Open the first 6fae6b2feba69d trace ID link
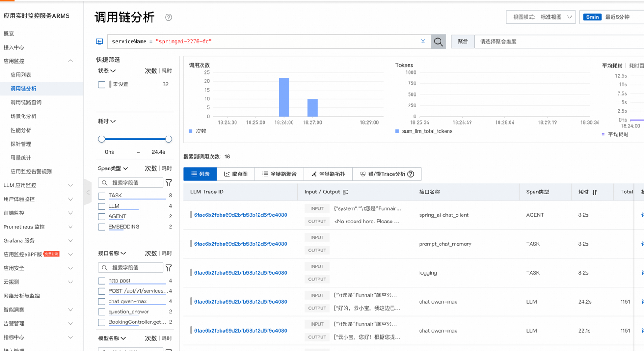Viewport: 644px width, 351px height. click(x=241, y=215)
